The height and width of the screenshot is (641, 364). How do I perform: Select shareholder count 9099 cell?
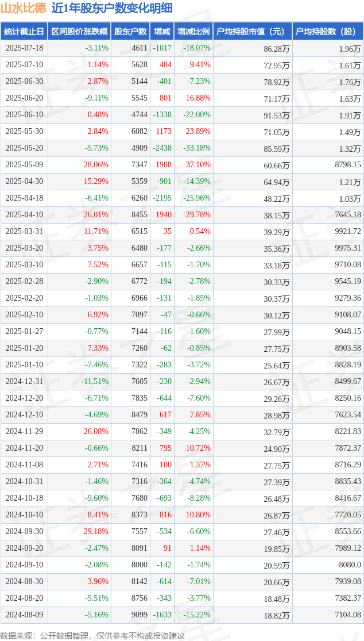tap(139, 615)
